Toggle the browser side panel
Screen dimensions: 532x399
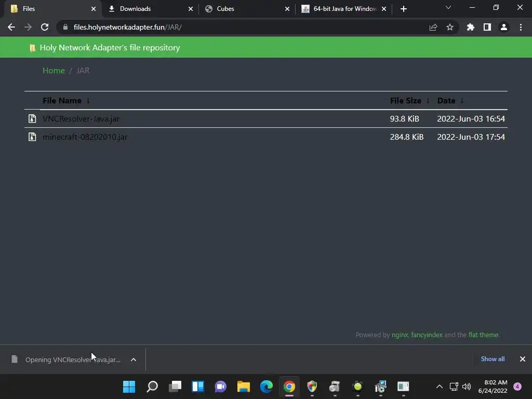tap(487, 27)
